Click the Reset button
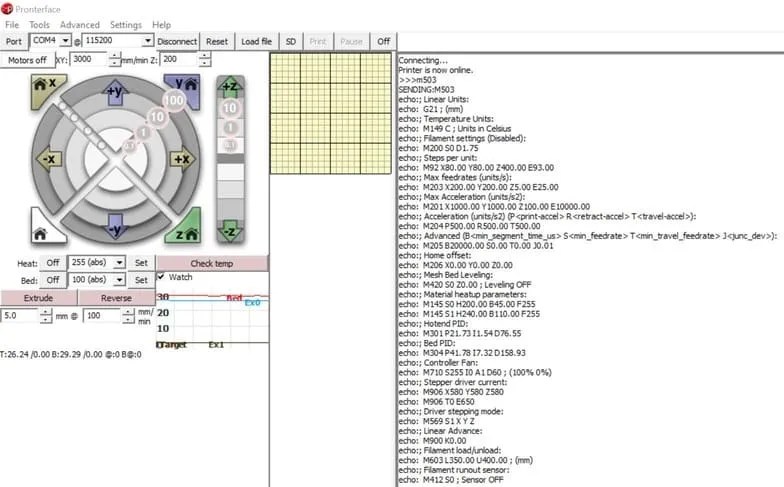 pos(217,42)
